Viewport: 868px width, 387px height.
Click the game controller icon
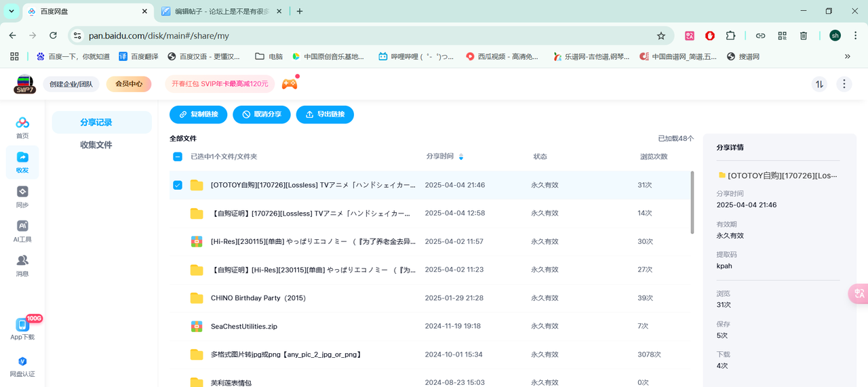click(290, 83)
